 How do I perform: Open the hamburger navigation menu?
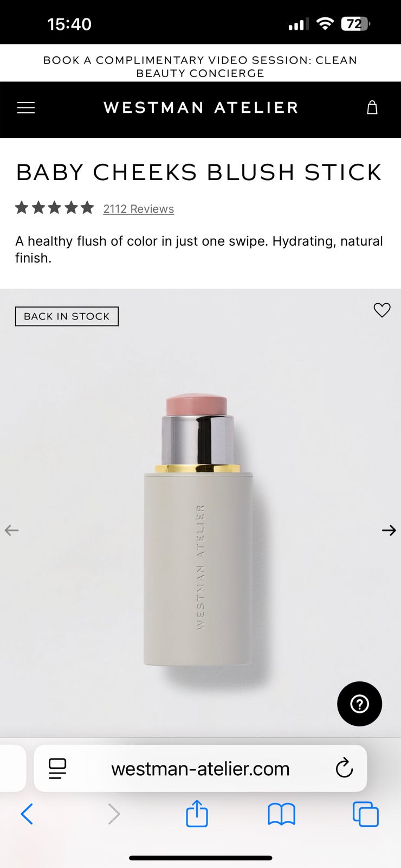(x=26, y=108)
